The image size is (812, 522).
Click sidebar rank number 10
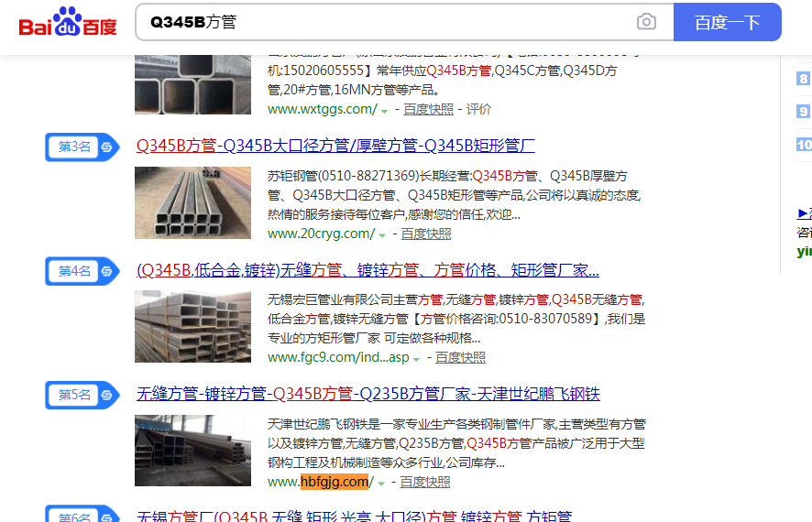pos(805,145)
